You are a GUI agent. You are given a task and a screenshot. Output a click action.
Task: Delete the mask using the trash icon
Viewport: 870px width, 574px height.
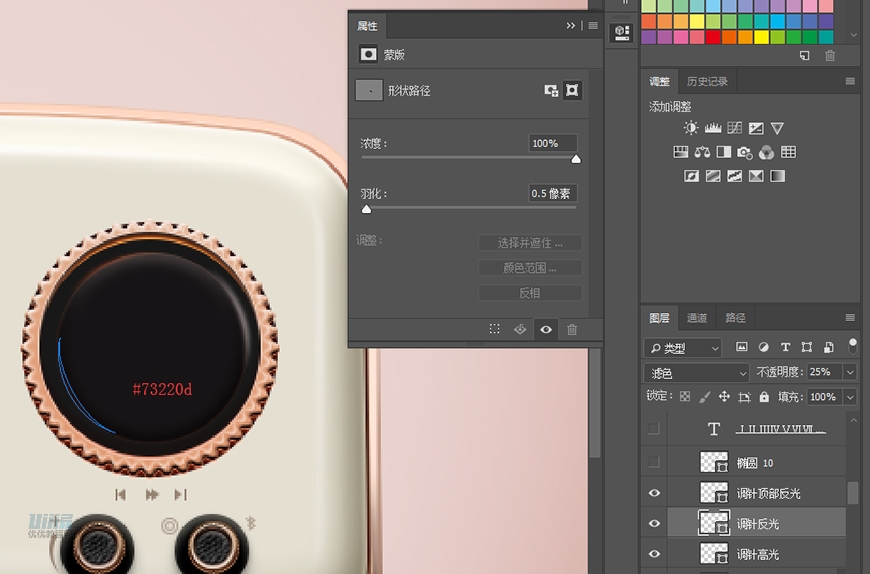pos(572,329)
